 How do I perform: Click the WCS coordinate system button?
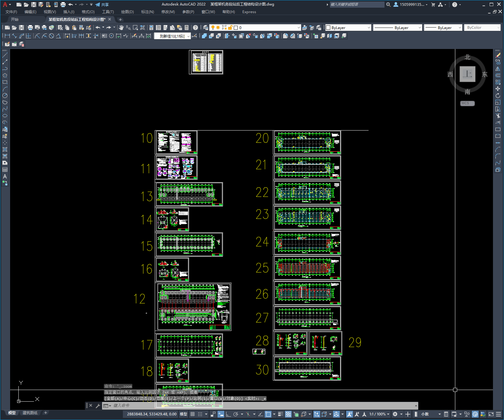467,103
